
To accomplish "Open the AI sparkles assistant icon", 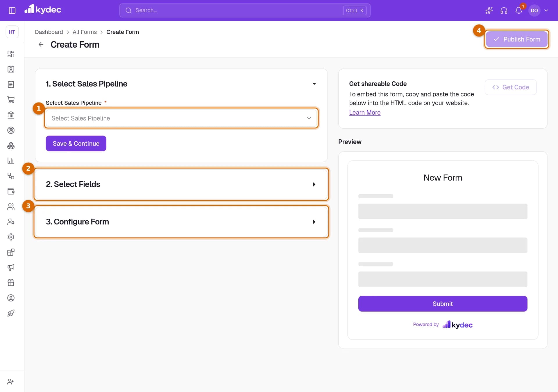I will coord(489,10).
